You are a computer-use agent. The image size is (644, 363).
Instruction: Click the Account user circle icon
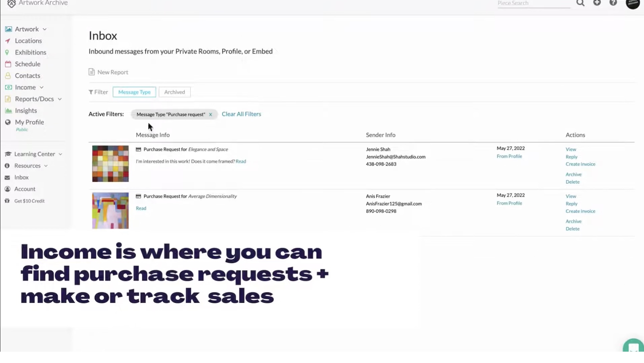pos(7,189)
